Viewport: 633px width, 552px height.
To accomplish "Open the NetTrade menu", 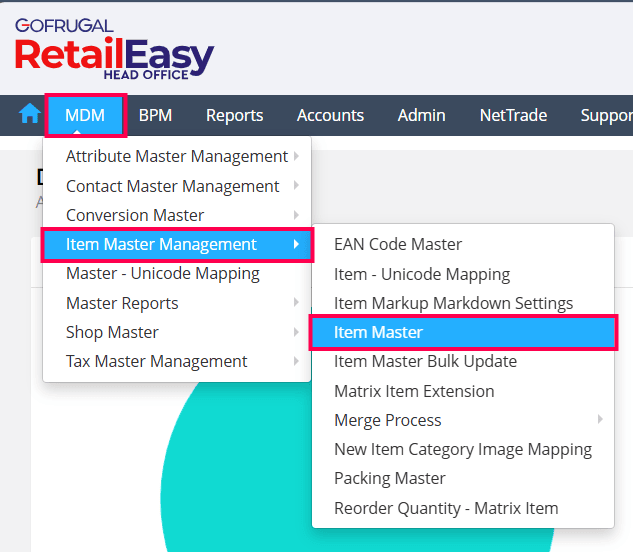I will click(x=513, y=115).
